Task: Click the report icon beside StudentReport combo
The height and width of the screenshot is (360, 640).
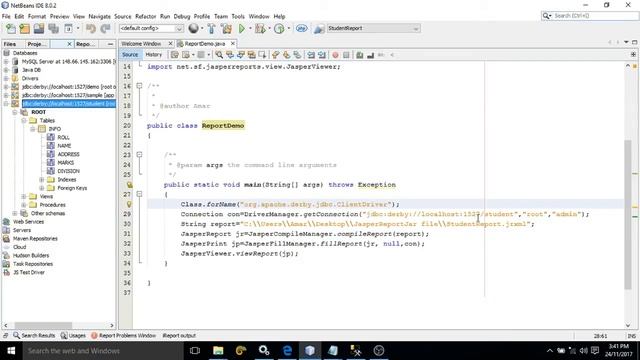Action: (x=319, y=29)
